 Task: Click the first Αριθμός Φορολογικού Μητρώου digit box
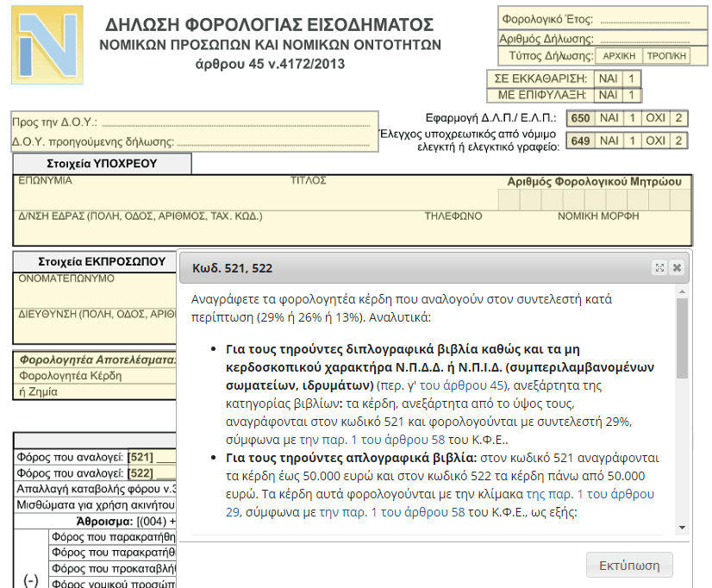click(x=509, y=200)
